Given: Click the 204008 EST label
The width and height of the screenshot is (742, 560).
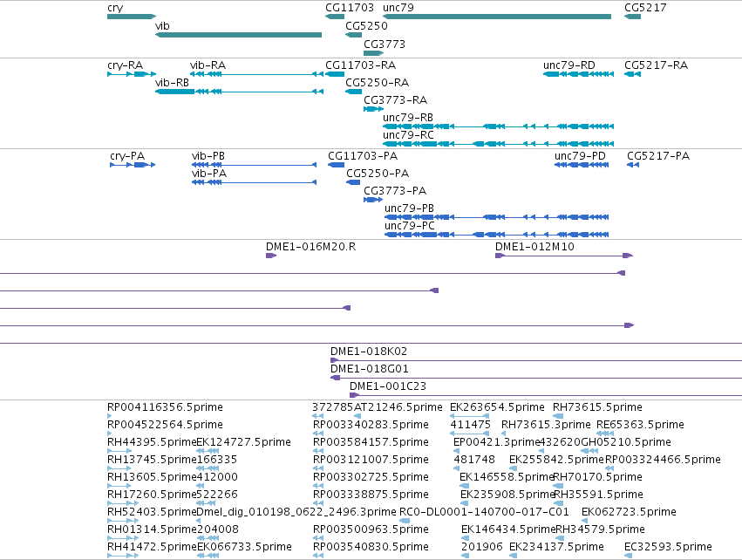Looking at the screenshot, I should pyautogui.click(x=217, y=529).
